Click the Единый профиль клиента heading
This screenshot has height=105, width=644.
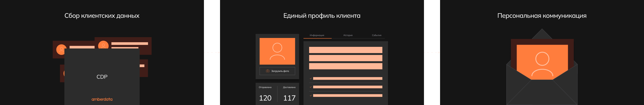click(322, 16)
